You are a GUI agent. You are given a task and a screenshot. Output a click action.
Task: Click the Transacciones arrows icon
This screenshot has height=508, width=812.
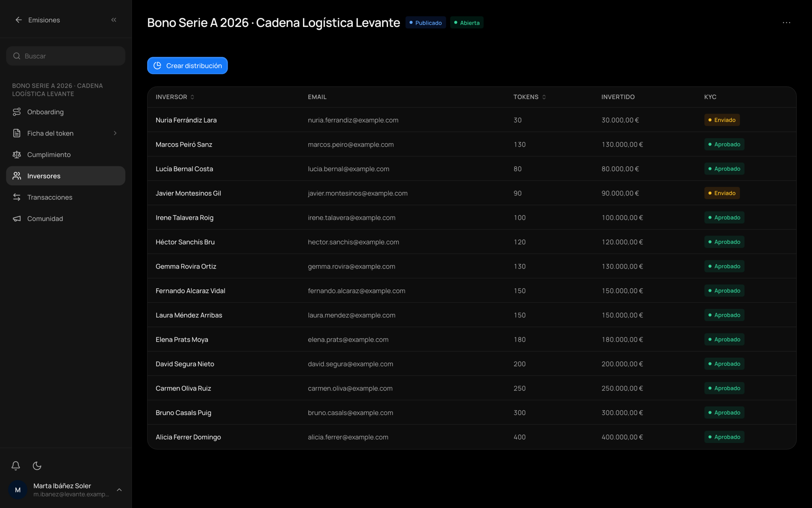pos(17,197)
